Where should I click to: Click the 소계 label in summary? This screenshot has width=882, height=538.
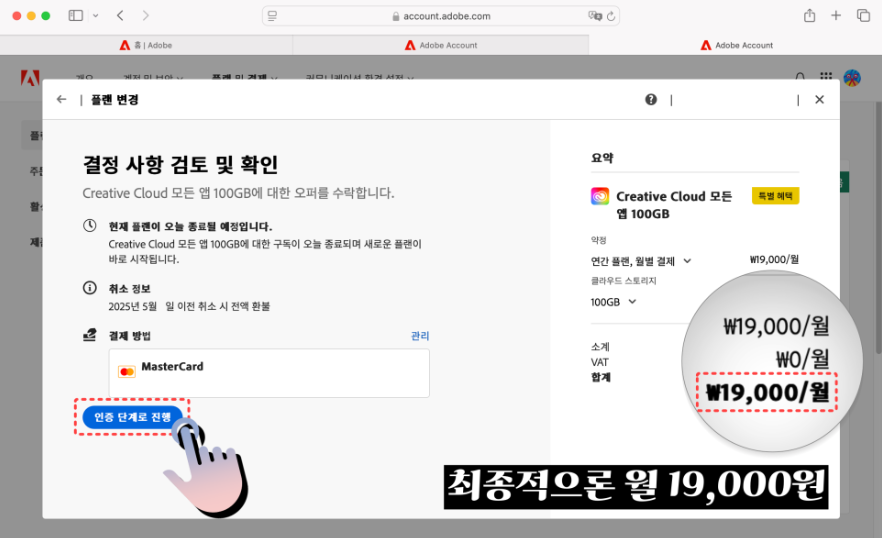tap(600, 347)
